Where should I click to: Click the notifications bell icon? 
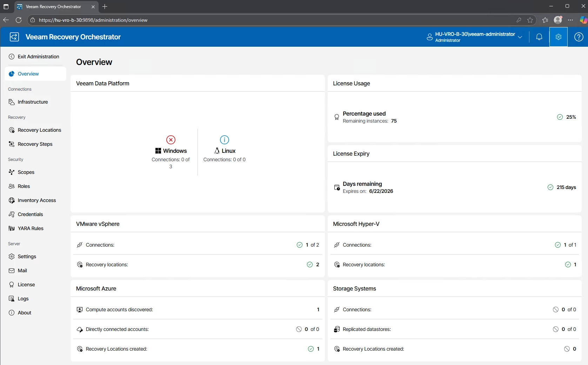click(539, 37)
